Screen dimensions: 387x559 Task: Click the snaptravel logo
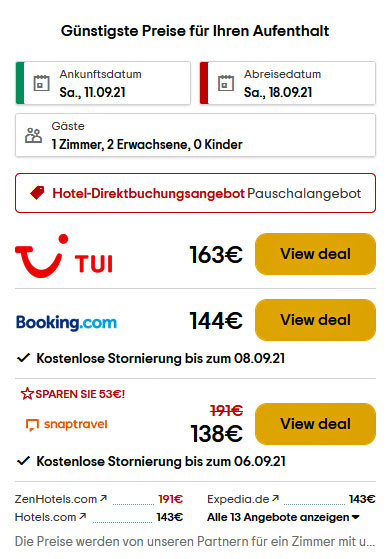coord(67,424)
